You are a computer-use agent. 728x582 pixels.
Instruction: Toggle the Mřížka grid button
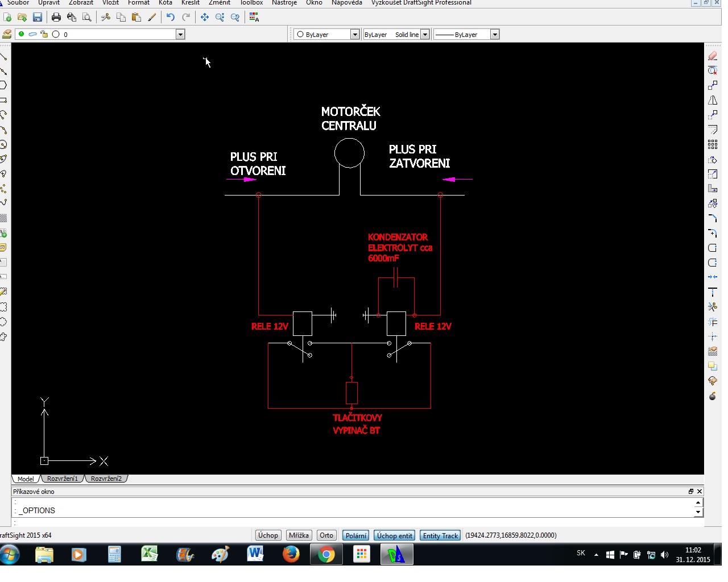point(299,535)
